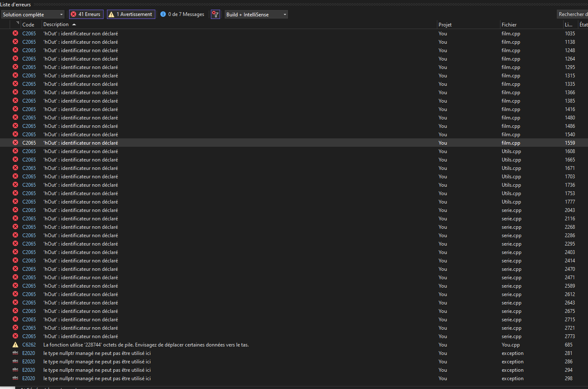
Task: Click the error icon on line 2470 row
Action: click(x=16, y=269)
